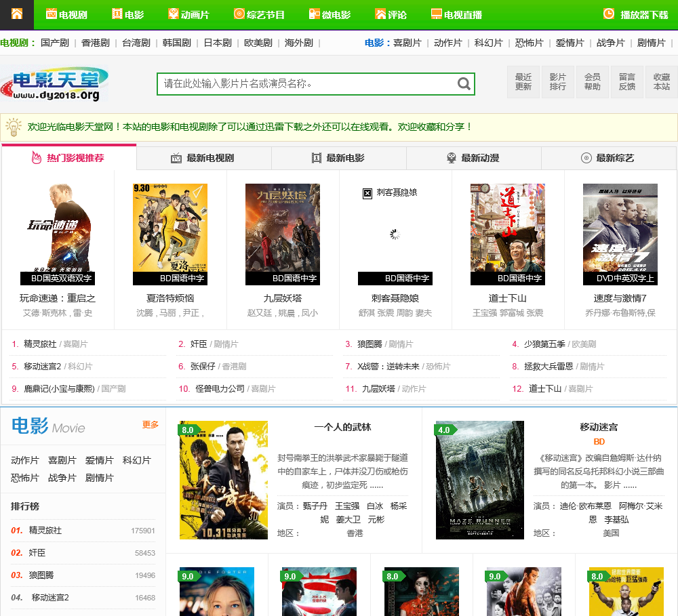Viewport: 678px width, 616px height.
Task: Open the 电视直播 navigation item
Action: pyautogui.click(x=456, y=15)
